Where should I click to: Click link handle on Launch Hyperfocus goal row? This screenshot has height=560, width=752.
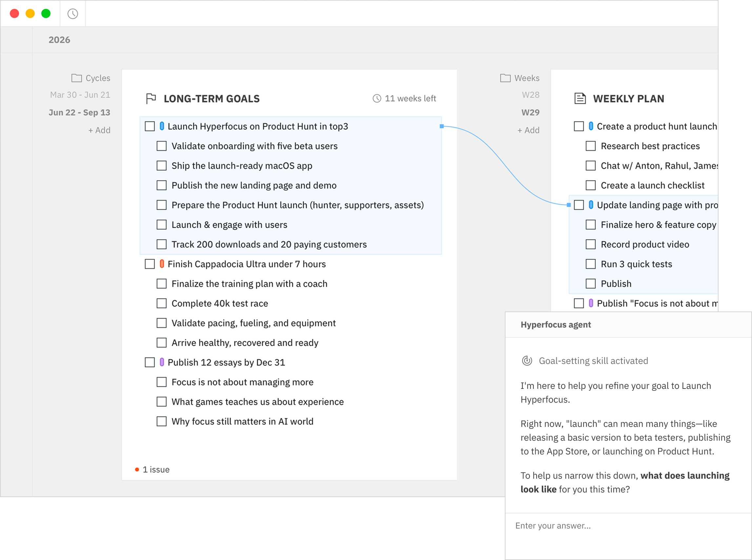442,126
